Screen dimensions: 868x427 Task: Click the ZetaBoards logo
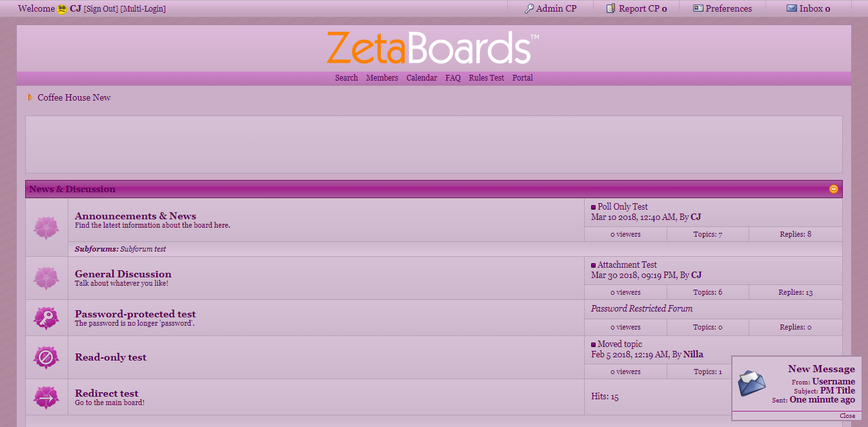(432, 48)
